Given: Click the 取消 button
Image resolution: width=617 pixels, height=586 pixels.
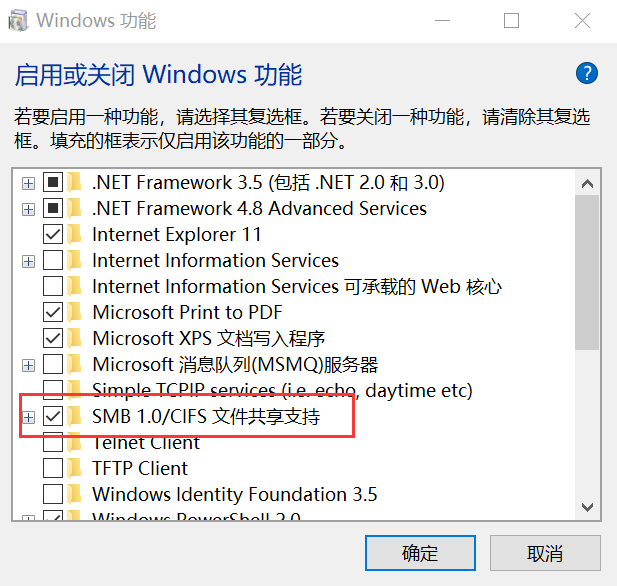Looking at the screenshot, I should [545, 553].
